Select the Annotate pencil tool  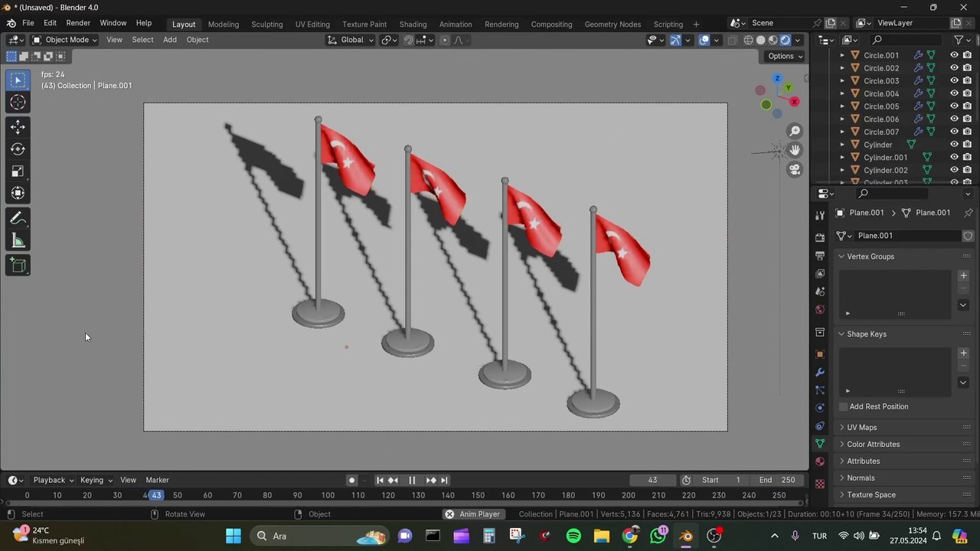pyautogui.click(x=18, y=219)
